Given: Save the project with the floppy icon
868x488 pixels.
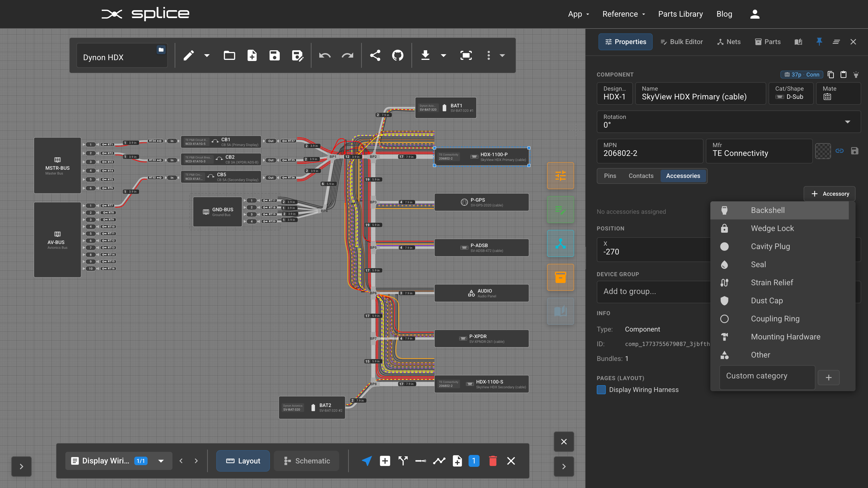Looking at the screenshot, I should pyautogui.click(x=275, y=56).
